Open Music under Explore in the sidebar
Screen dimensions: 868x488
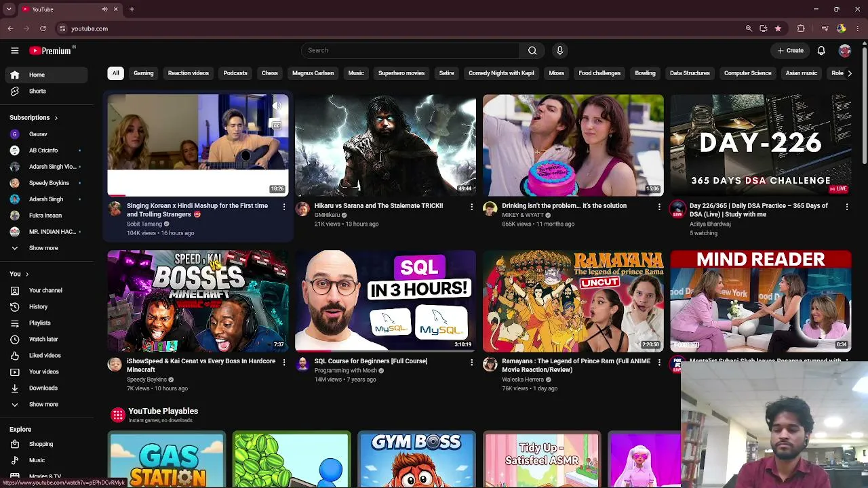point(45,460)
